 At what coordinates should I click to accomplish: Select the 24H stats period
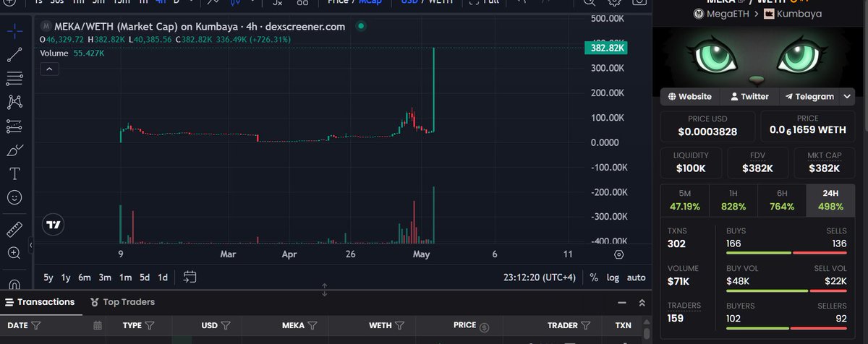click(830, 200)
